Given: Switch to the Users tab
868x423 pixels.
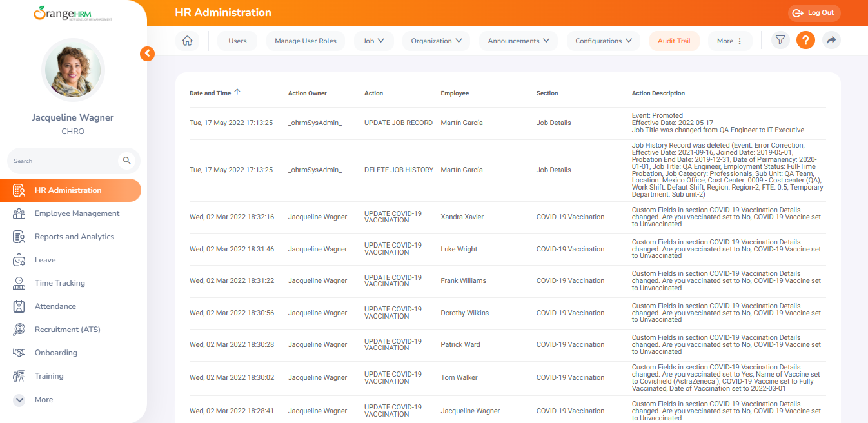Looking at the screenshot, I should pyautogui.click(x=237, y=41).
